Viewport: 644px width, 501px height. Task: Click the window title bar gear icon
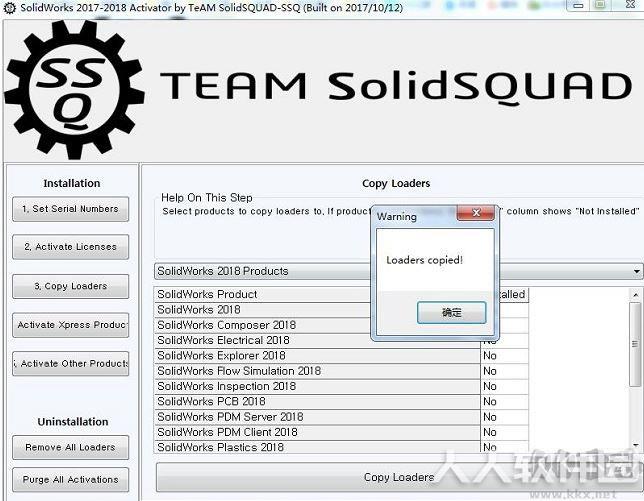coord(9,8)
